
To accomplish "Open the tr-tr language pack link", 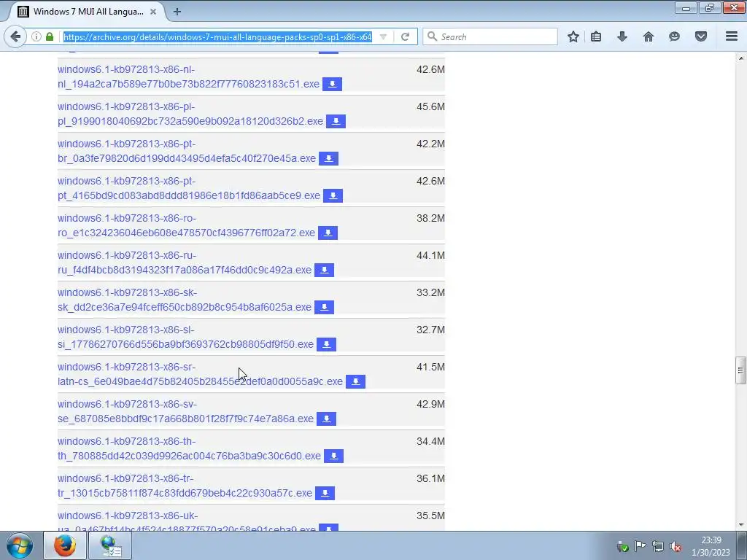I will (x=185, y=485).
